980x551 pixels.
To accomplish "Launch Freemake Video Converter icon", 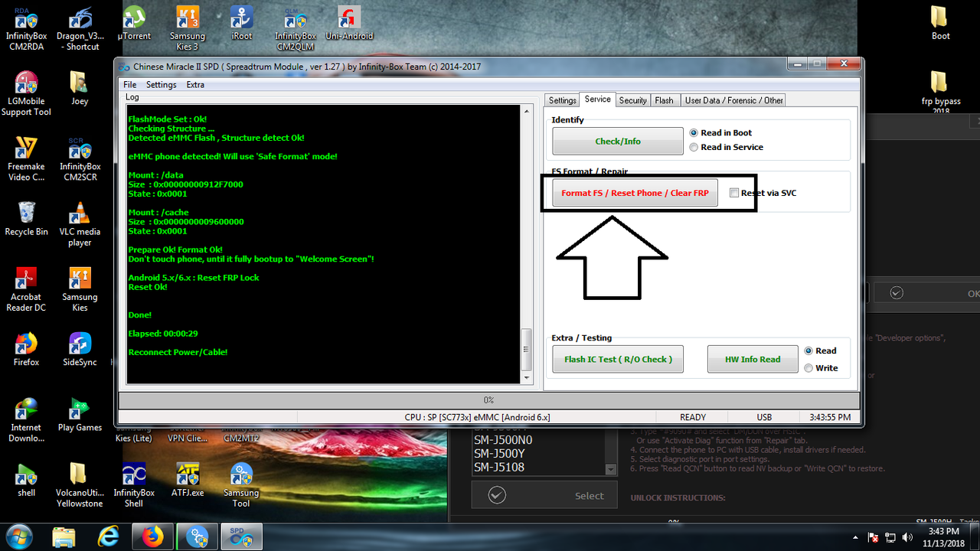I will 26,159.
